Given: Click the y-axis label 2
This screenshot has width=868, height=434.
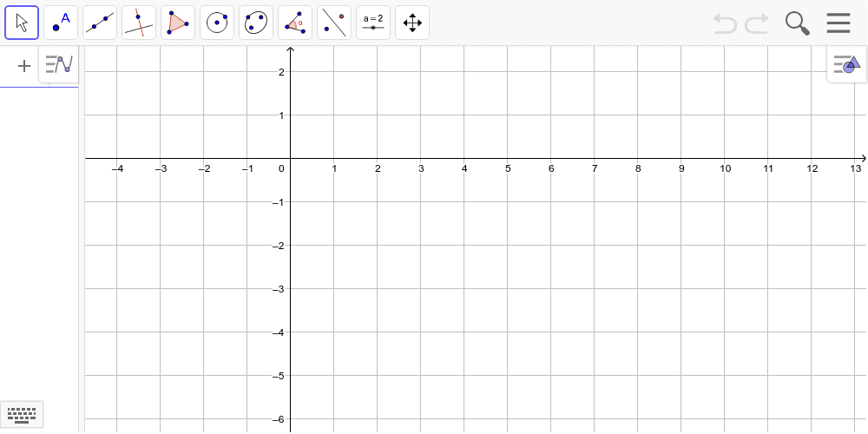Looking at the screenshot, I should 282,72.
